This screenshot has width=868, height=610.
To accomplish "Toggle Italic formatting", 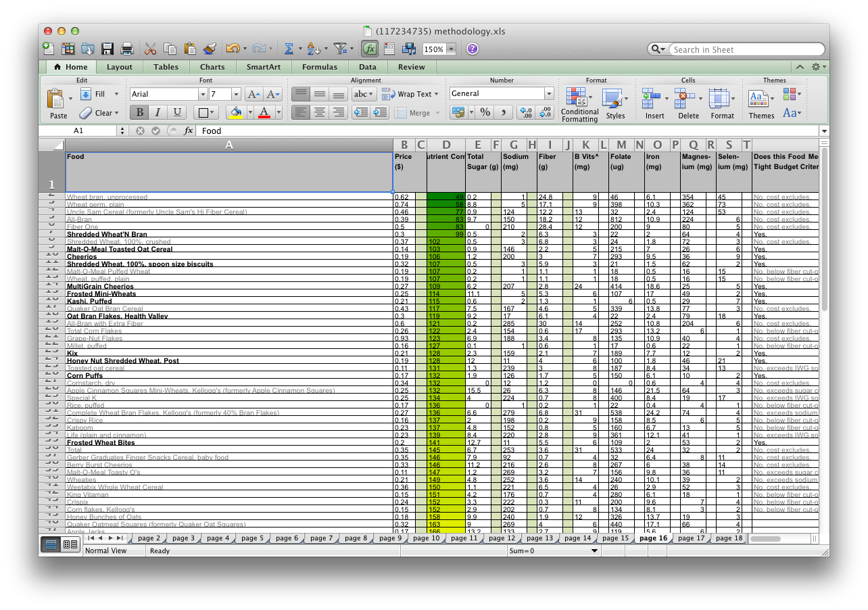I will click(158, 112).
